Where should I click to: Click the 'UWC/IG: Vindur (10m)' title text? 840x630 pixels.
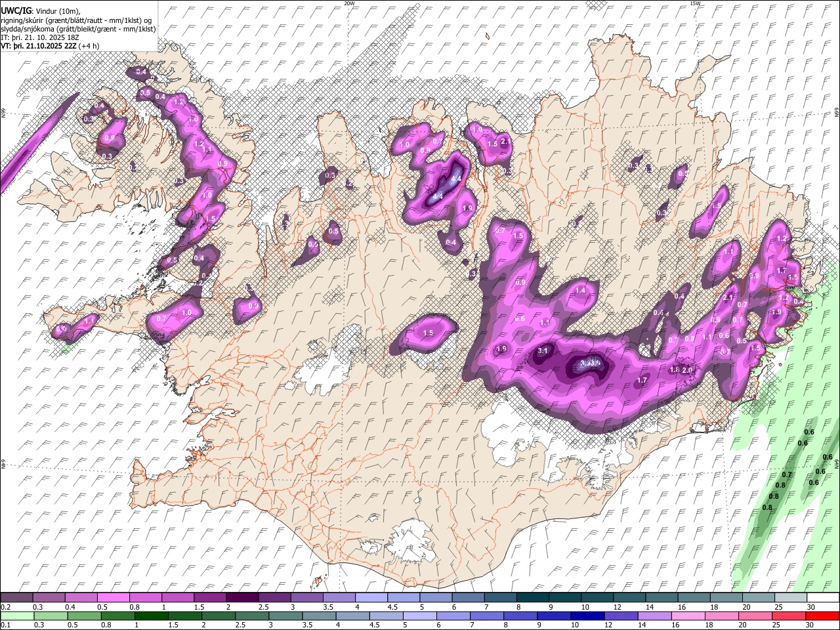41,10
